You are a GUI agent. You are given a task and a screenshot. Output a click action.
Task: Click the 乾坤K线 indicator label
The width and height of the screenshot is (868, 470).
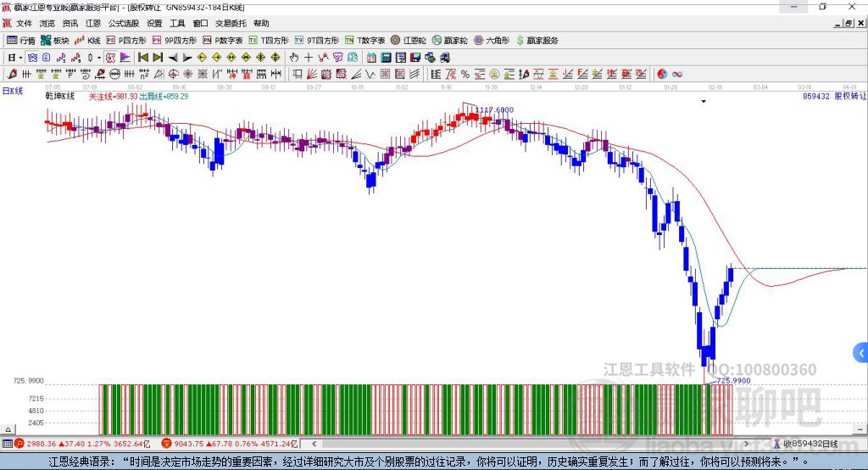60,97
